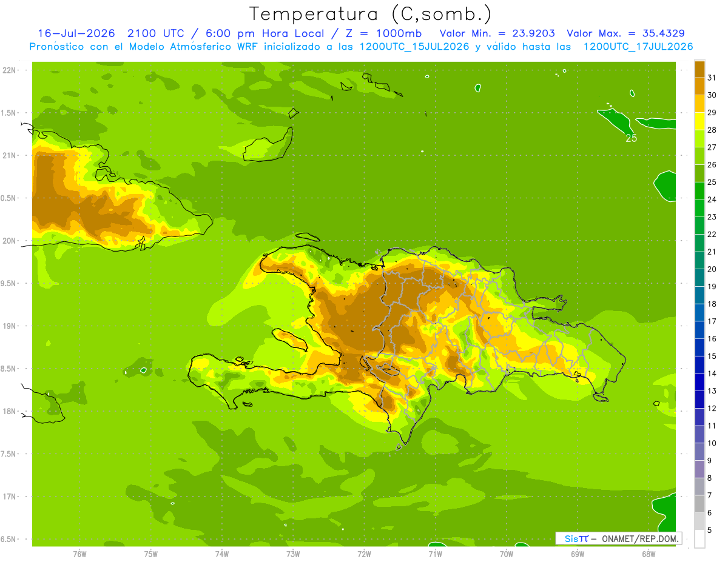
Task: Pick the green swatch between 24 and 25
Action: click(699, 191)
